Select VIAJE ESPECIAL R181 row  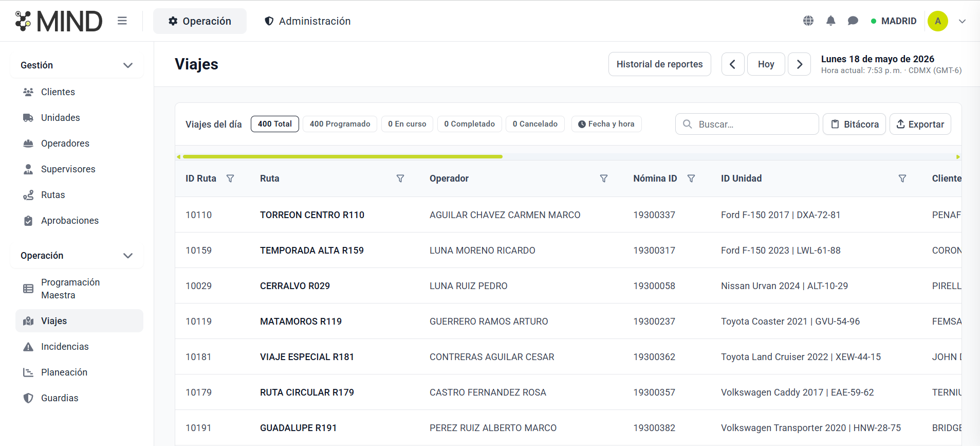[568, 356]
